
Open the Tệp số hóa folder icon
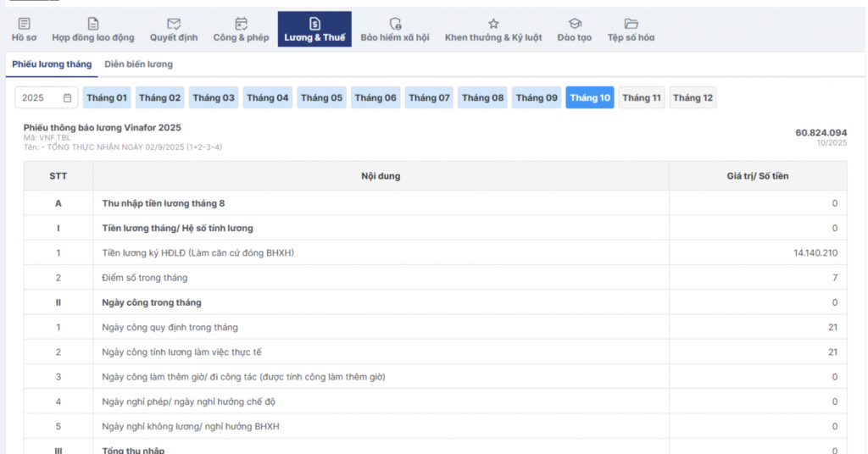click(631, 24)
